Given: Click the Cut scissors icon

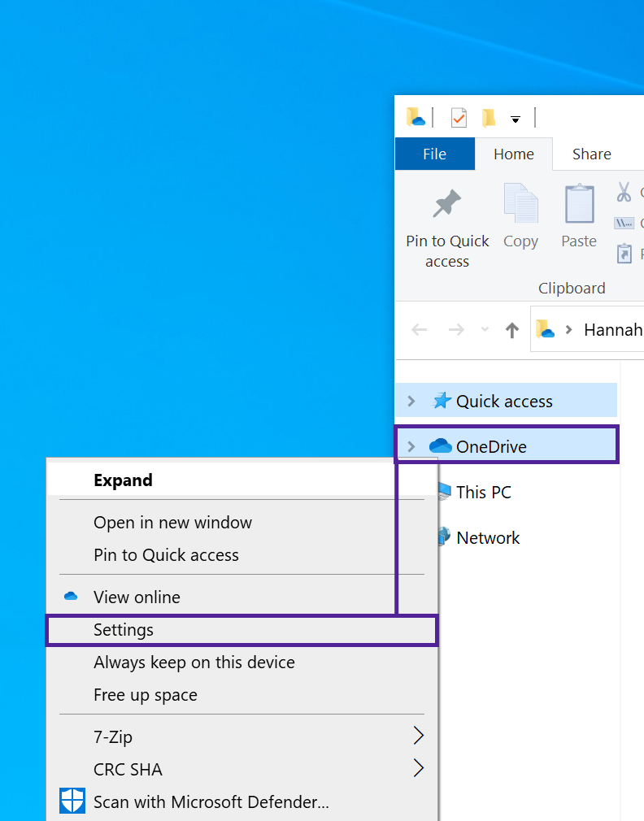Looking at the screenshot, I should click(624, 192).
